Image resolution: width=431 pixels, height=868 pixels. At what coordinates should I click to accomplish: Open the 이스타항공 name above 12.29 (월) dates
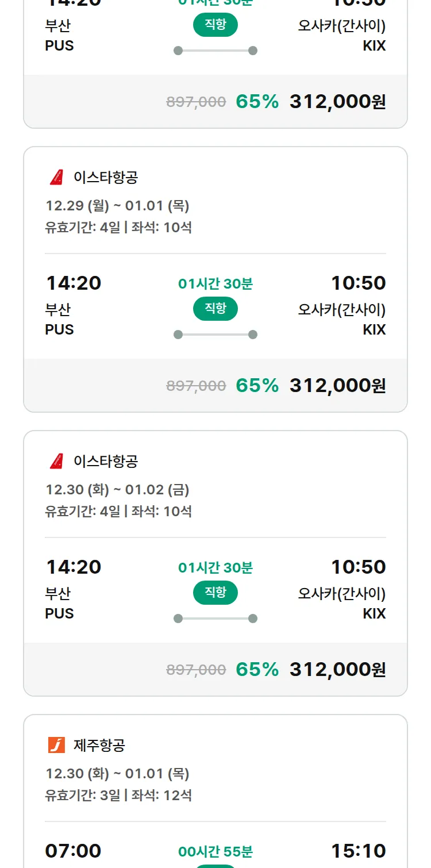point(106,178)
